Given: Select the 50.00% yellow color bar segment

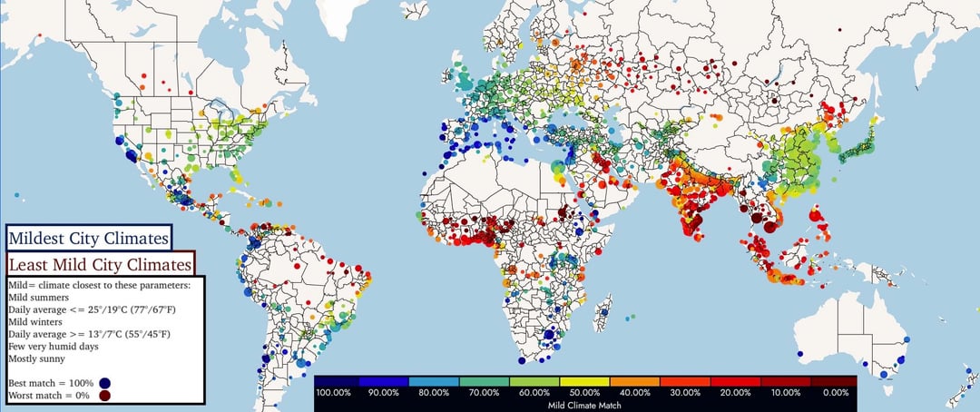Looking at the screenshot, I should coord(585,381).
